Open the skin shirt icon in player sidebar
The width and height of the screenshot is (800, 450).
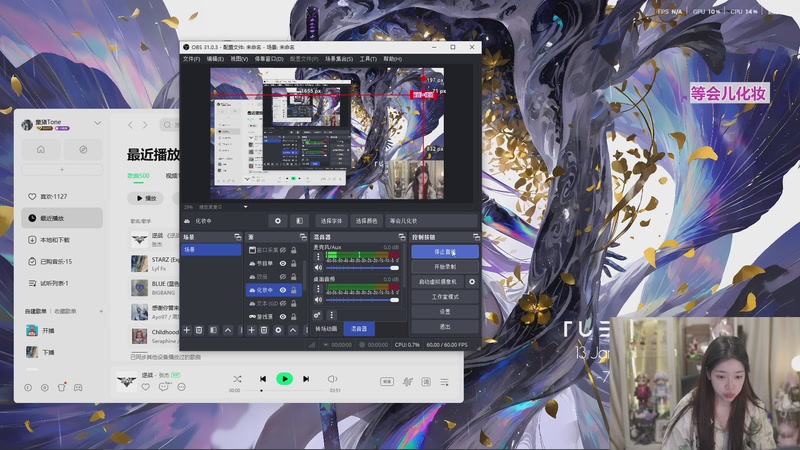(62, 387)
